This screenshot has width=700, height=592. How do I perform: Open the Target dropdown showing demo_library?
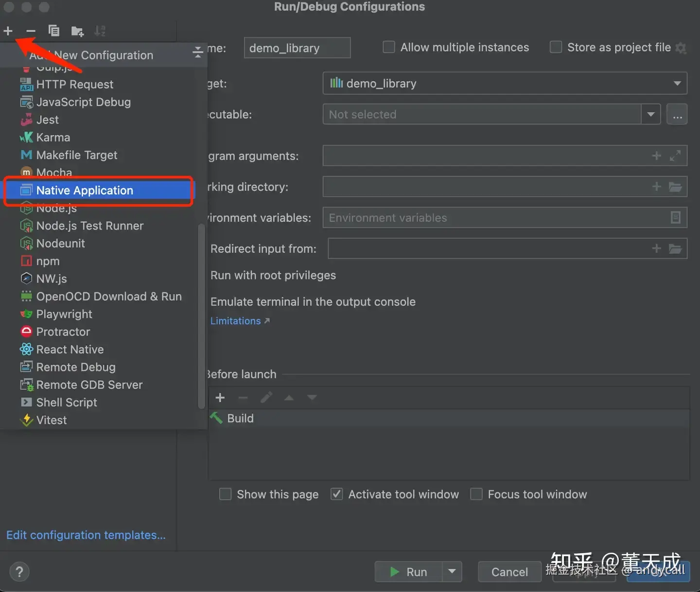point(505,83)
